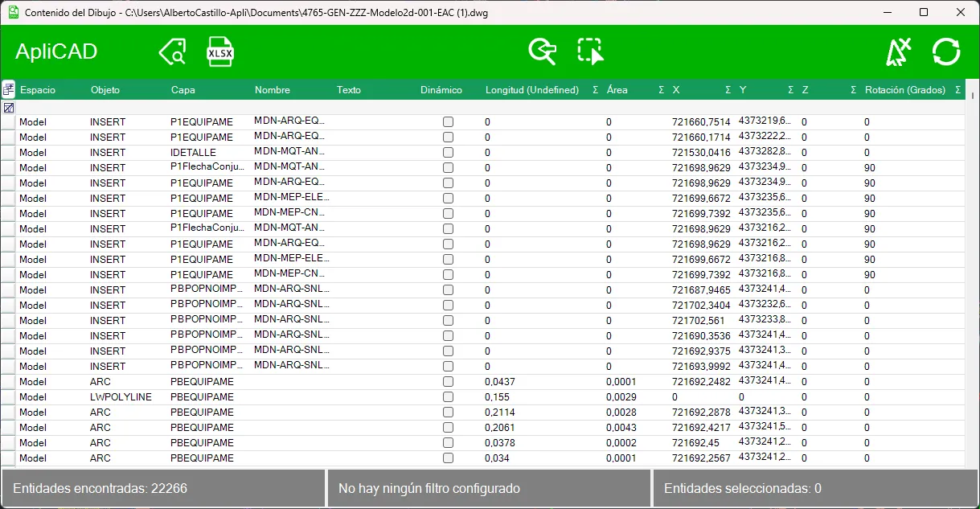This screenshot has width=980, height=509.
Task: Click the ApliCAD logo text
Action: 56,51
